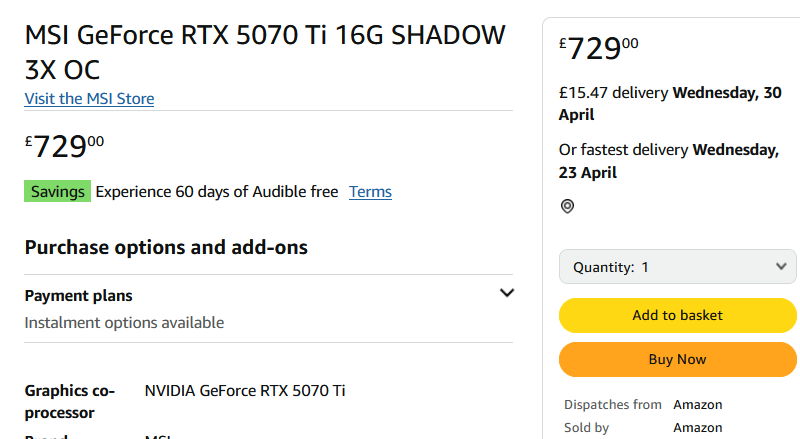
Task: Click Amazon next to Sold by
Action: (697, 427)
